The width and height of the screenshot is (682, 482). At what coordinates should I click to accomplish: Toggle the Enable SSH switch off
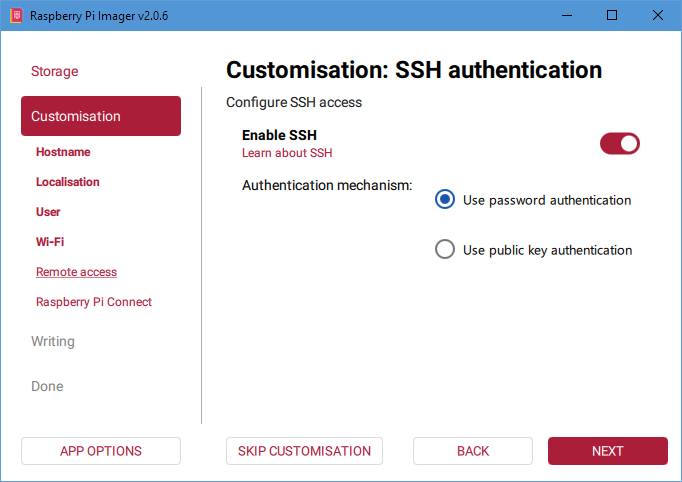[x=619, y=144]
